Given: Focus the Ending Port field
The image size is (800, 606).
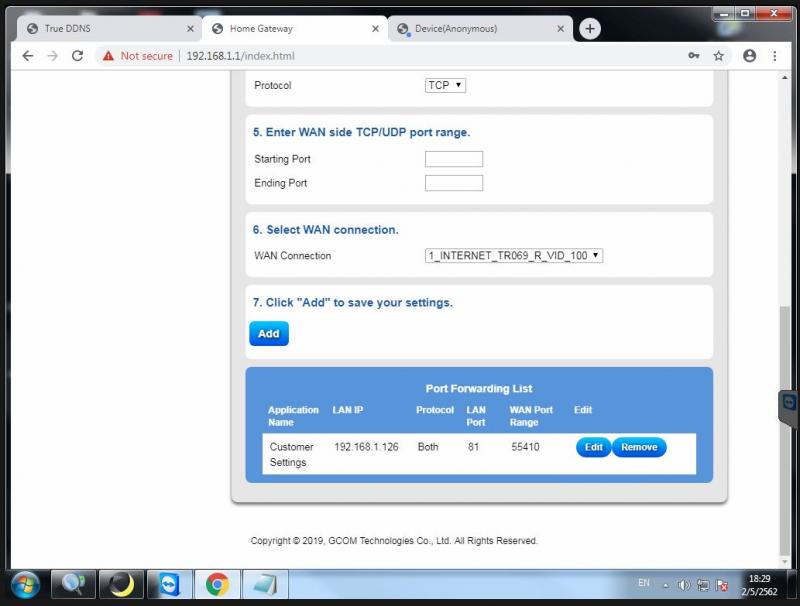Looking at the screenshot, I should [x=454, y=183].
